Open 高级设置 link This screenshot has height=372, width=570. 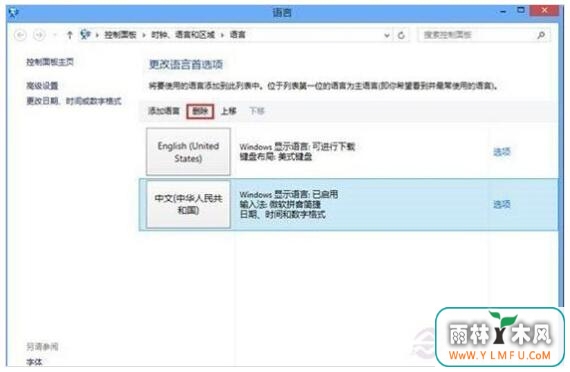pyautogui.click(x=42, y=86)
